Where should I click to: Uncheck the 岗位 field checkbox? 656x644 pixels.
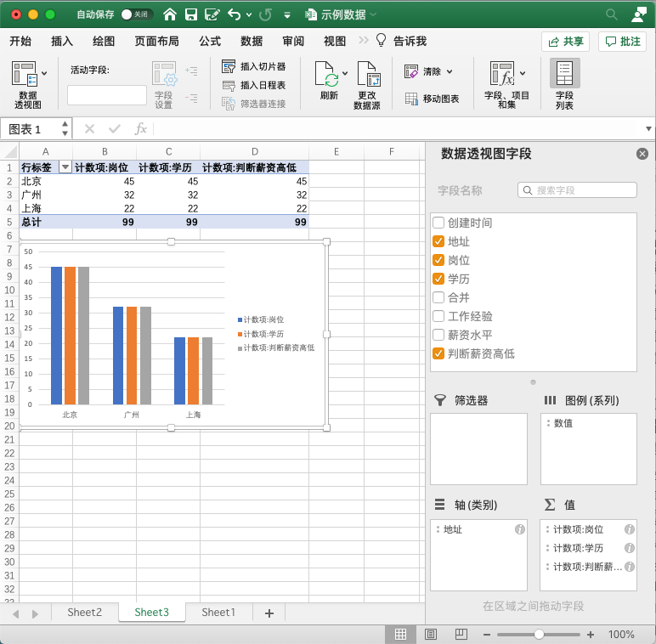[x=438, y=260]
